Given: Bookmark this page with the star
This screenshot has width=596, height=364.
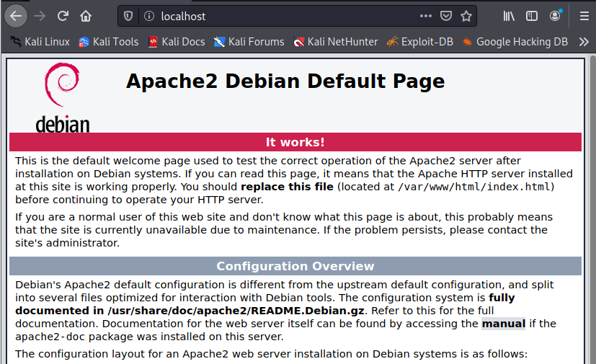Looking at the screenshot, I should [466, 16].
